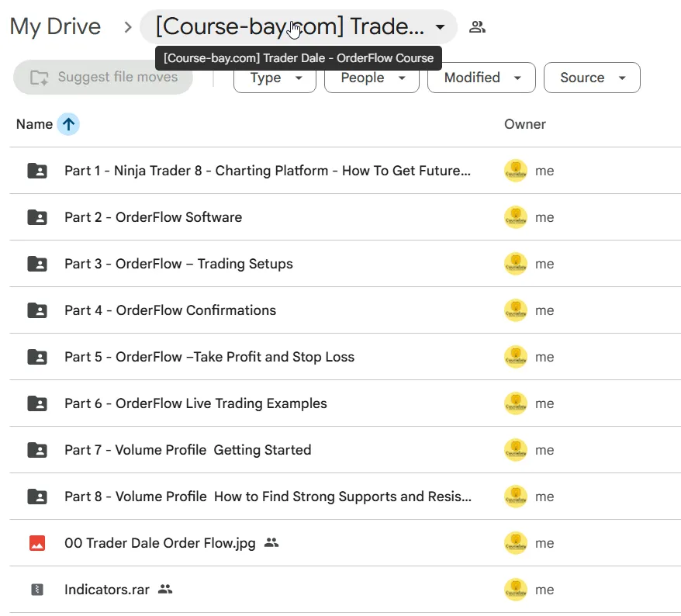Viewport: 681px width, 616px height.
Task: Click the Part 3 shared folder icon
Action: 37,264
